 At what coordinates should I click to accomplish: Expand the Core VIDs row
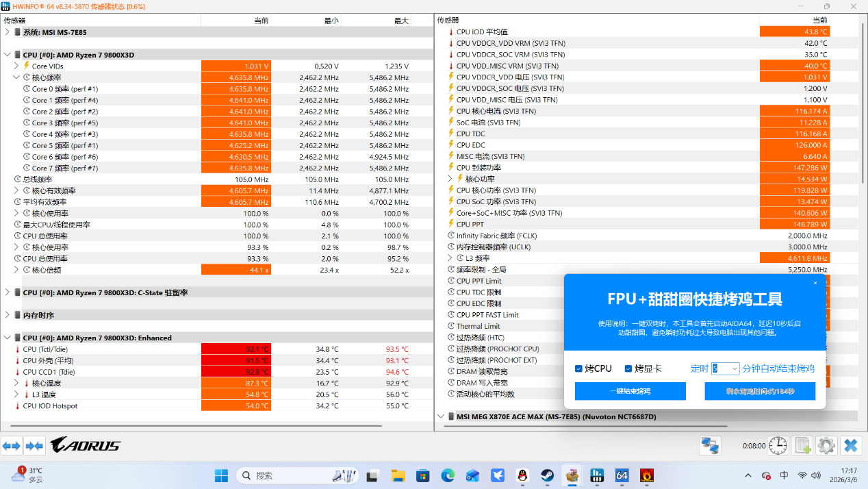[x=16, y=66]
